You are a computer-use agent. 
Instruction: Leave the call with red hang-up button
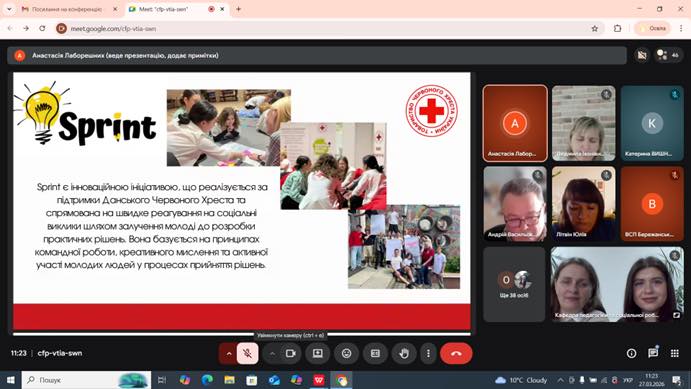point(456,353)
